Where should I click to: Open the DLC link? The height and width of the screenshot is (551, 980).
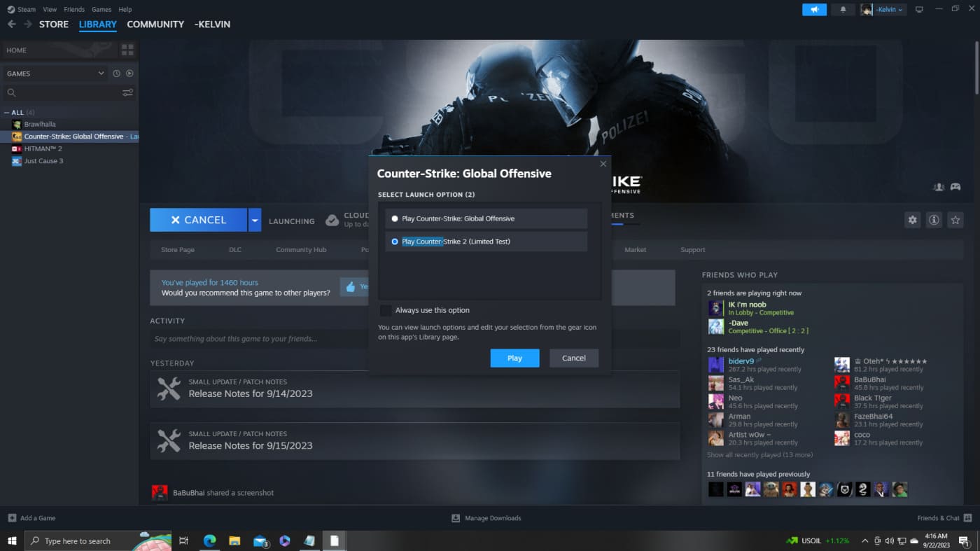click(x=235, y=250)
